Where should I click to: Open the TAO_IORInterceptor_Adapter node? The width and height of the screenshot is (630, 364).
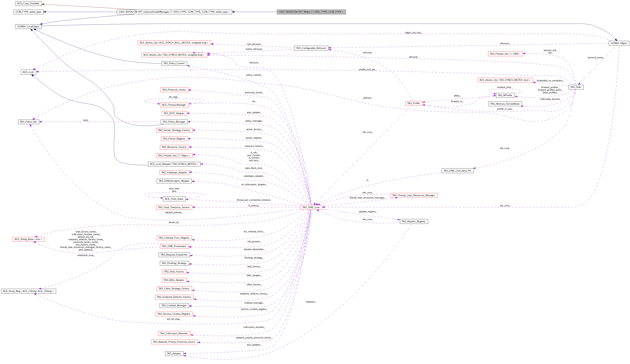[x=174, y=181]
